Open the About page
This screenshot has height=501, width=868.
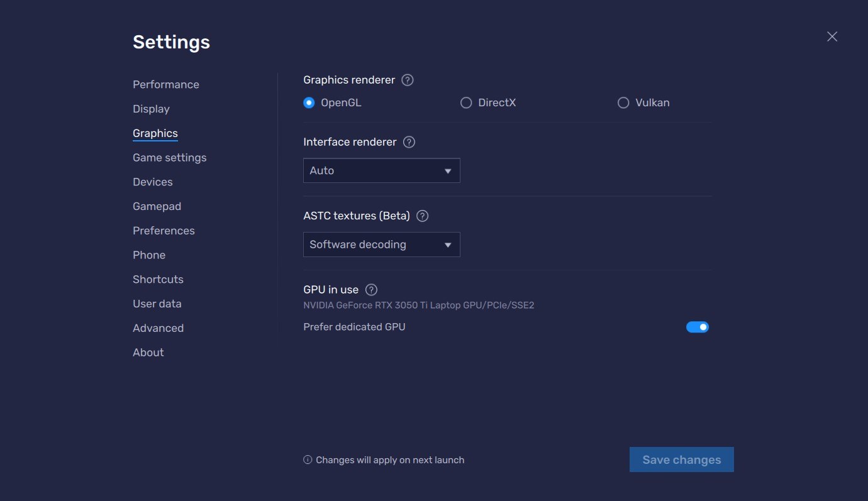pos(148,353)
